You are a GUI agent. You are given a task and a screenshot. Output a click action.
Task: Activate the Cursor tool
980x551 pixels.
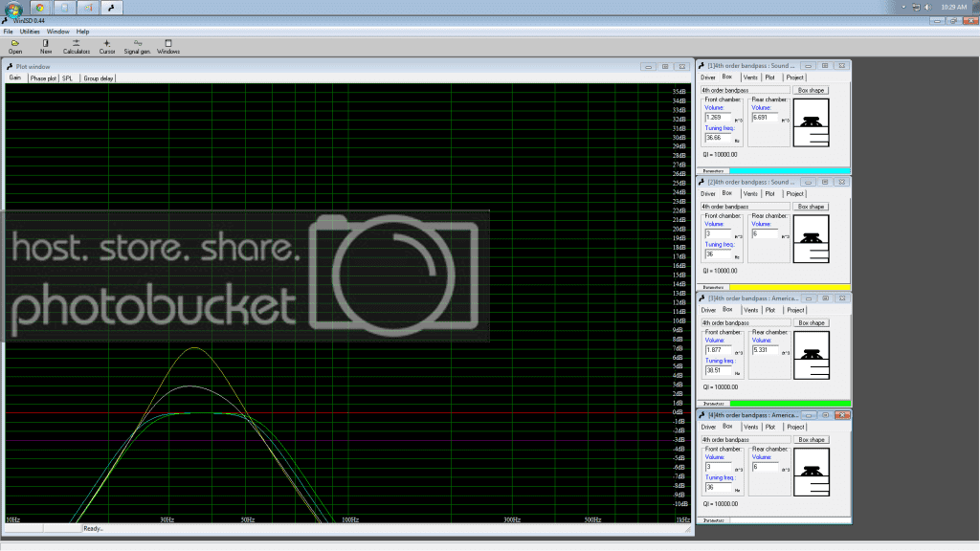107,46
